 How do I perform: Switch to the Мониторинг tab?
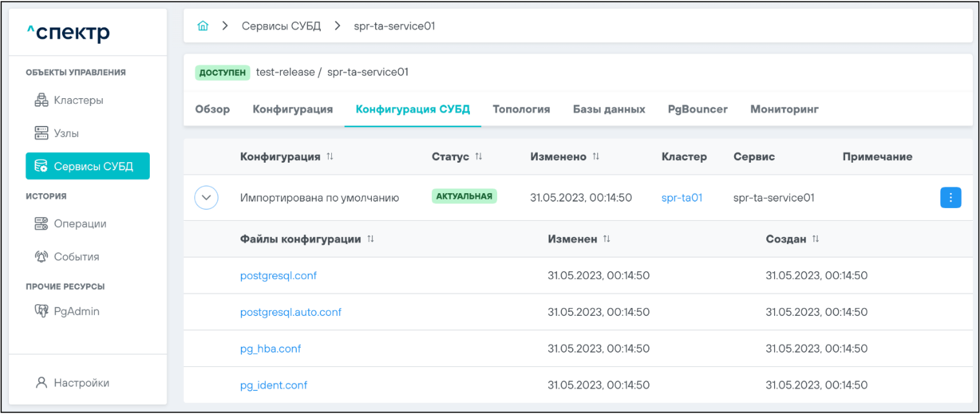coord(784,109)
